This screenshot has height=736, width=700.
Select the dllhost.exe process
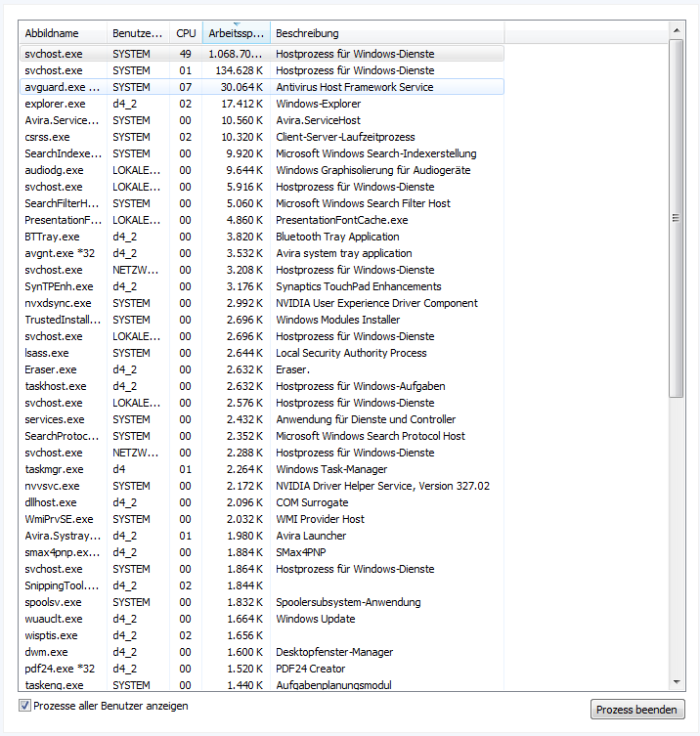coord(262,502)
